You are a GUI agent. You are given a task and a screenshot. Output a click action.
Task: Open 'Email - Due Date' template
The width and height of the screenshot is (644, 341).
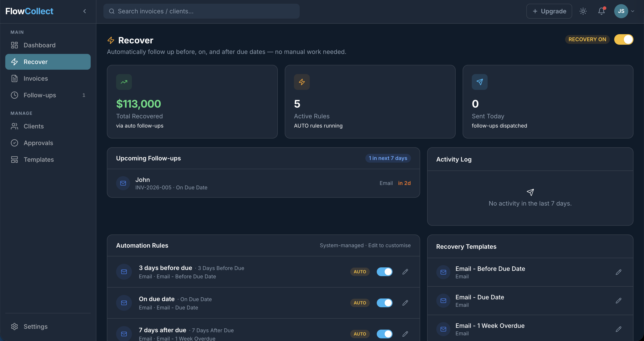530,301
